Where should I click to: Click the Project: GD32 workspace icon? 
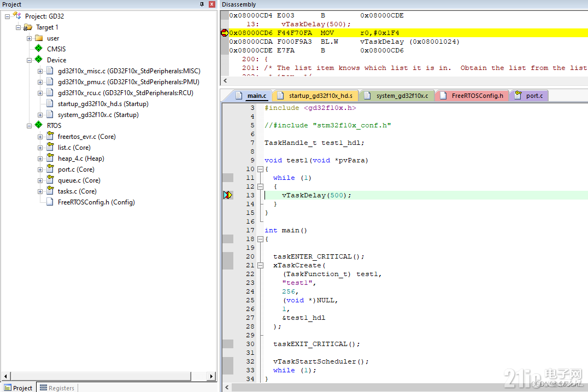(17, 15)
